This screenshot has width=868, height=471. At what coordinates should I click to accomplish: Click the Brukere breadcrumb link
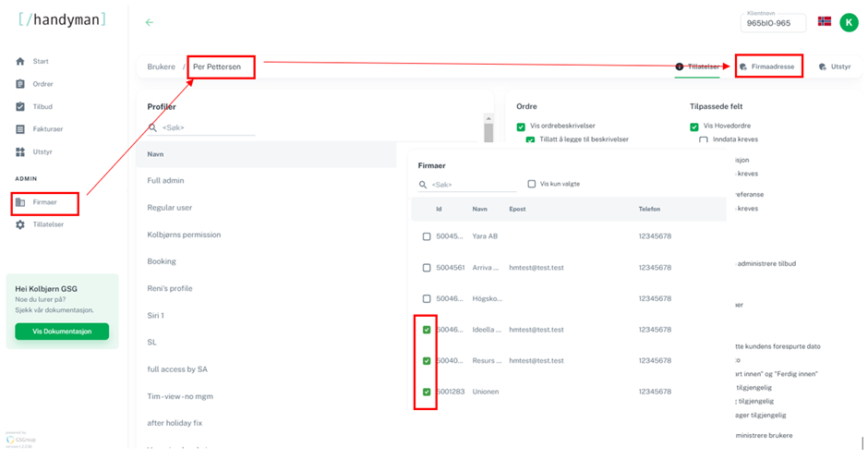161,66
